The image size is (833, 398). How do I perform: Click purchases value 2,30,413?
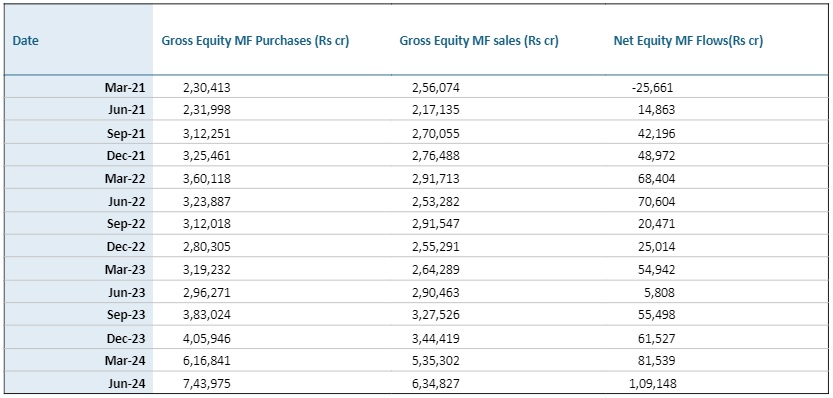point(207,88)
